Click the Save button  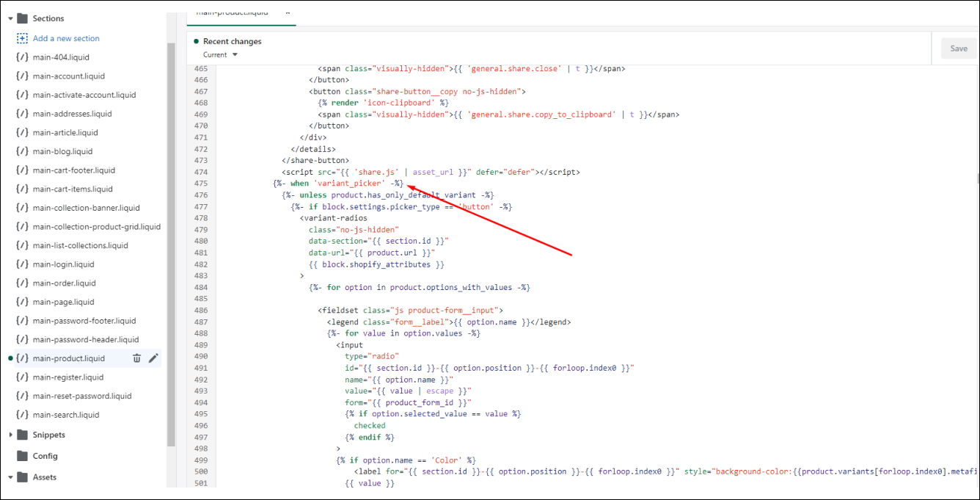(x=959, y=48)
